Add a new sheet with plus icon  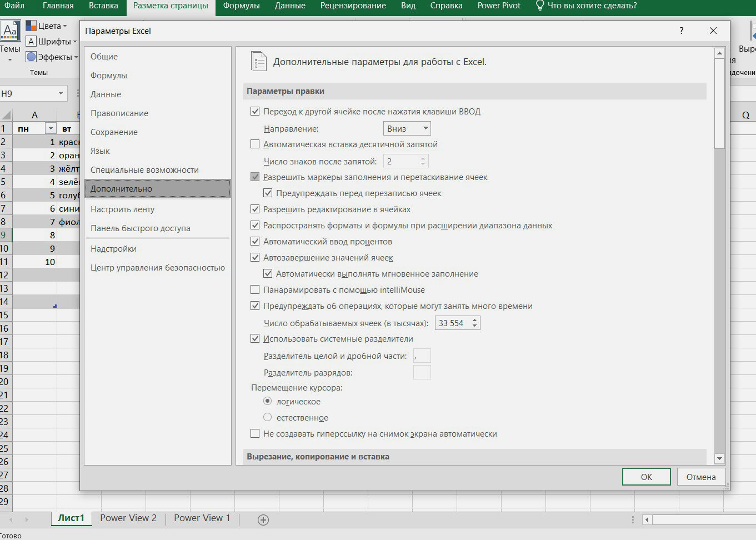(x=263, y=520)
